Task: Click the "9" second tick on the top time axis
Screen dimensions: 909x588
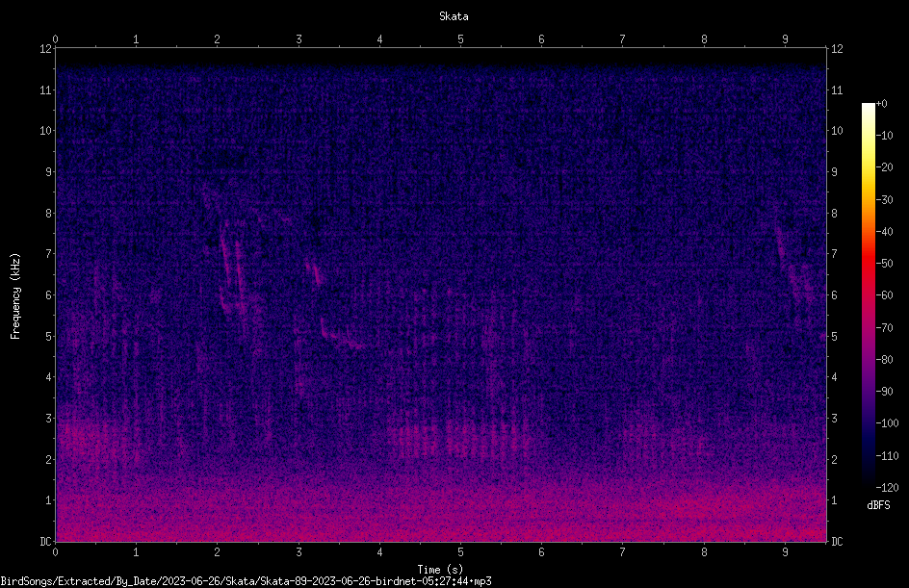Action: point(785,39)
